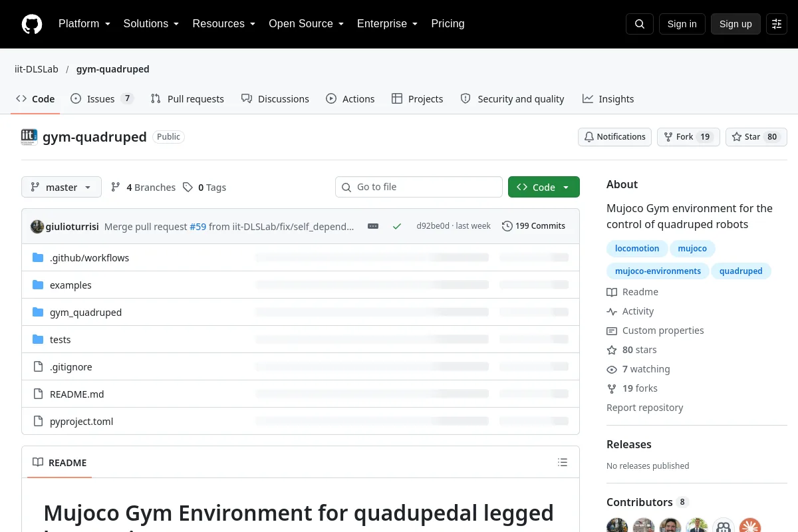Viewport: 798px width, 532px height.
Task: View 19 forks link
Action: [632, 388]
